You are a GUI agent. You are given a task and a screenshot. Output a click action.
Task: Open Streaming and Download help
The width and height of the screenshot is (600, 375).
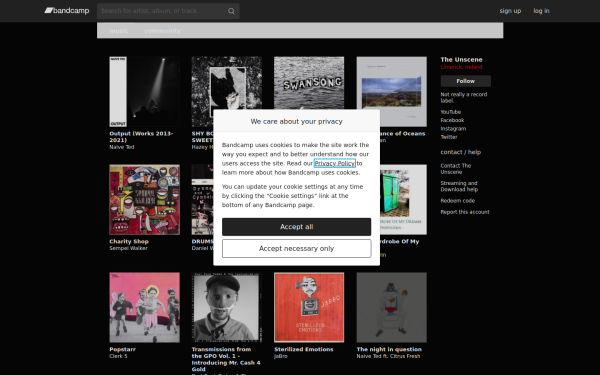459,186
